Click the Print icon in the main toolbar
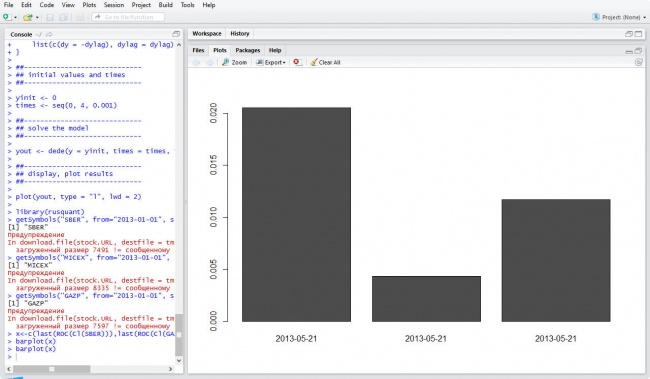The image size is (650, 379). (x=80, y=17)
